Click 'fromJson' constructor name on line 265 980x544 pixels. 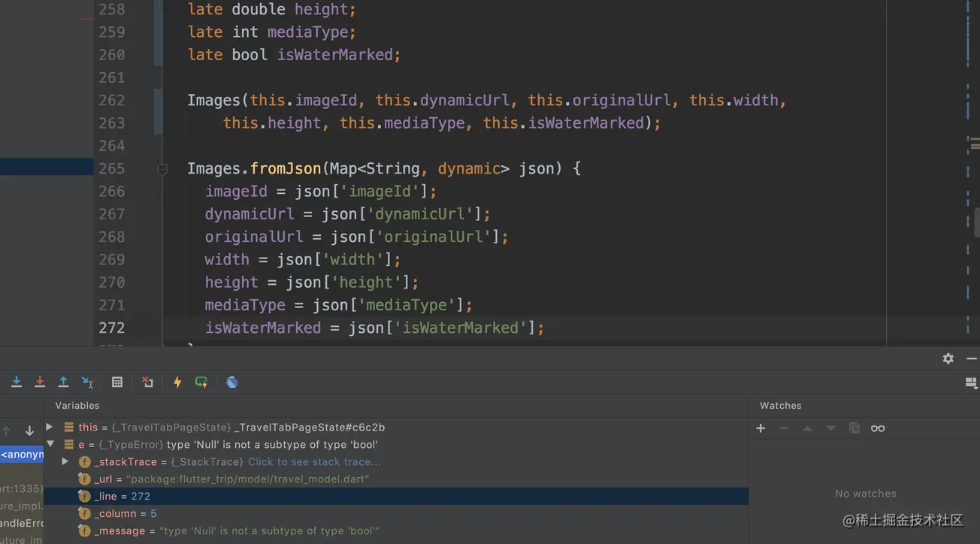(286, 168)
